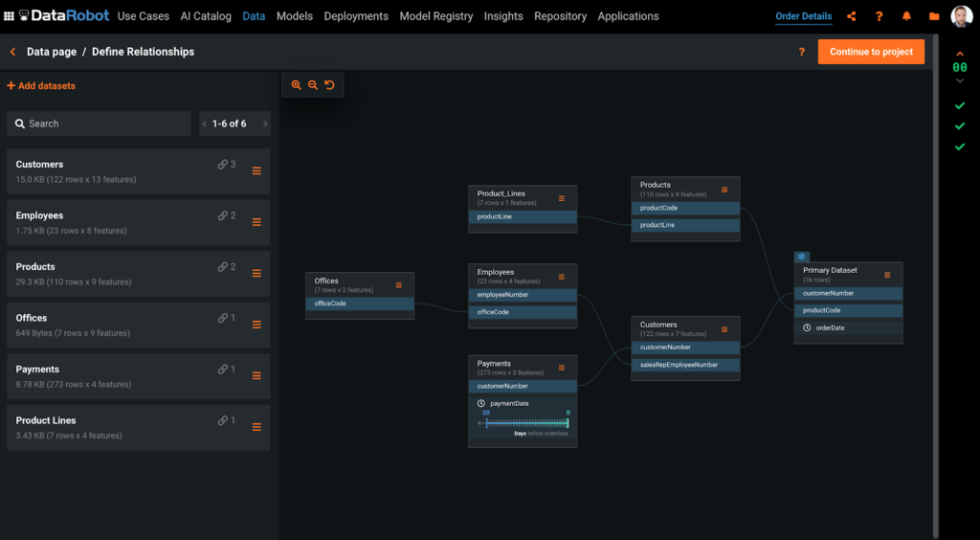Open the Model Registry tab
This screenshot has width=980, height=540.
[x=436, y=16]
